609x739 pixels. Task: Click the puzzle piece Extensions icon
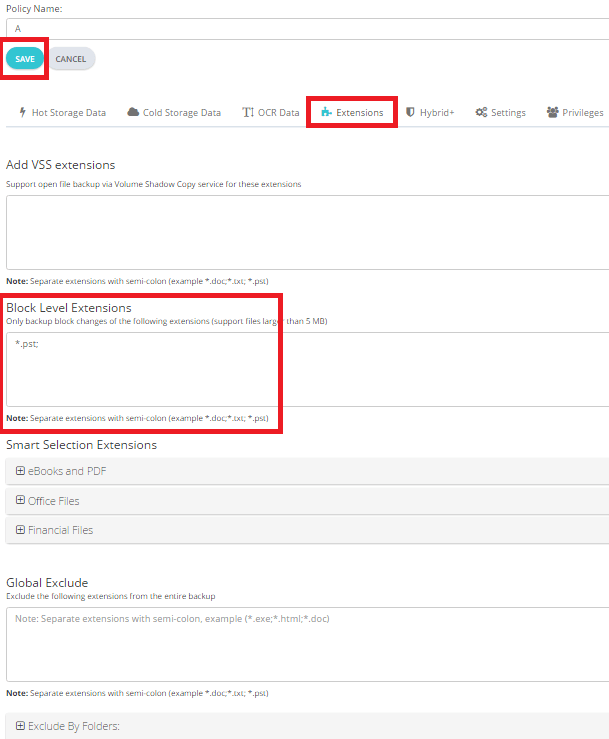click(326, 112)
